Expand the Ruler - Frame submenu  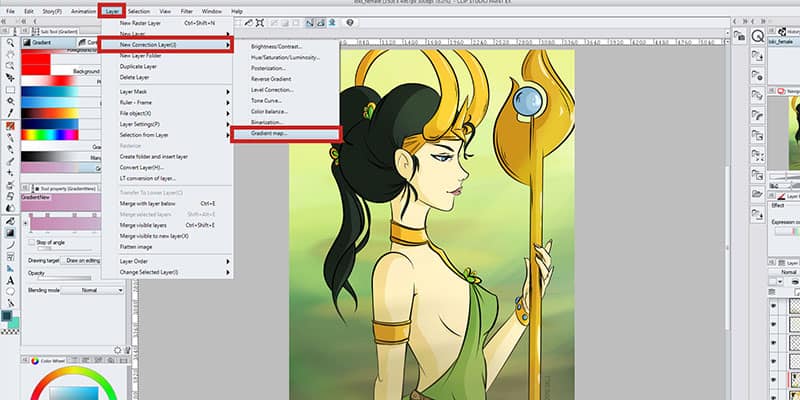click(x=167, y=103)
